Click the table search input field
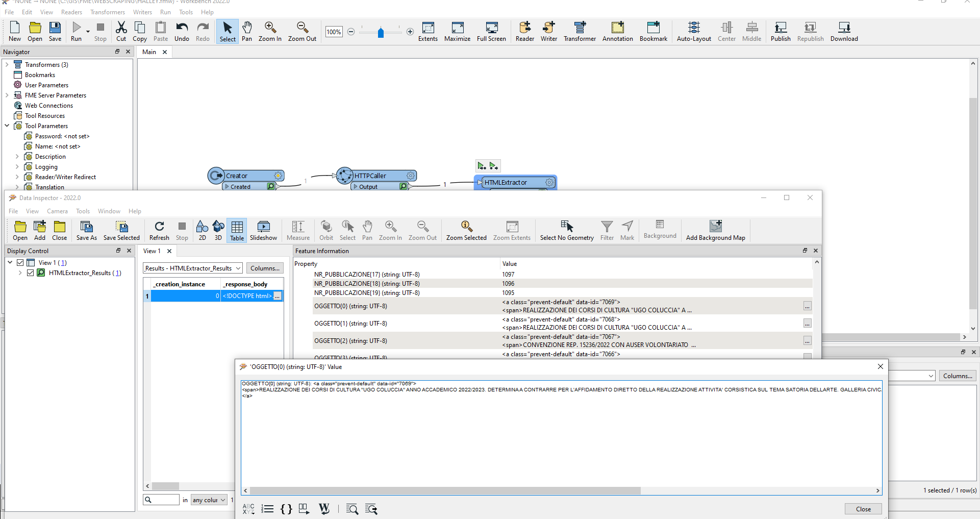The image size is (980, 519). (161, 500)
